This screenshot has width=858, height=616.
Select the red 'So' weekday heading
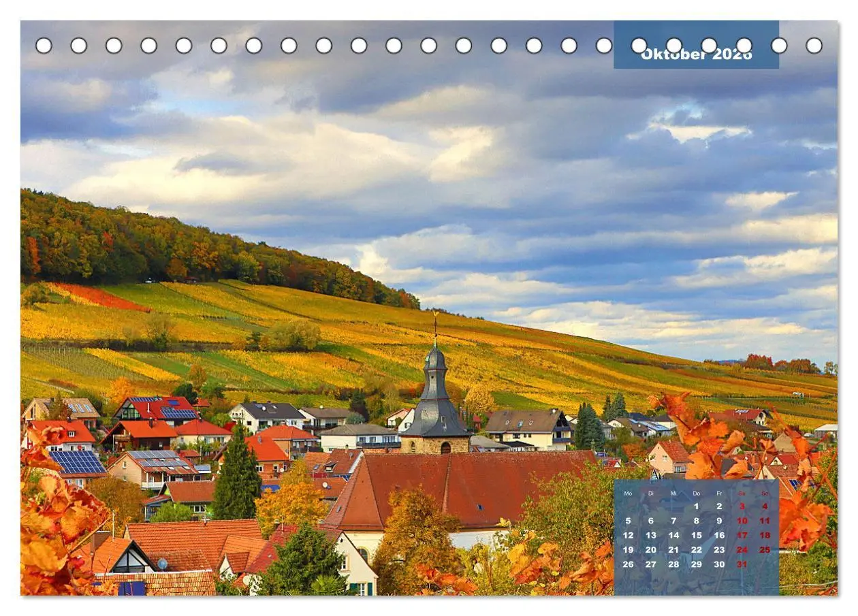pyautogui.click(x=765, y=493)
